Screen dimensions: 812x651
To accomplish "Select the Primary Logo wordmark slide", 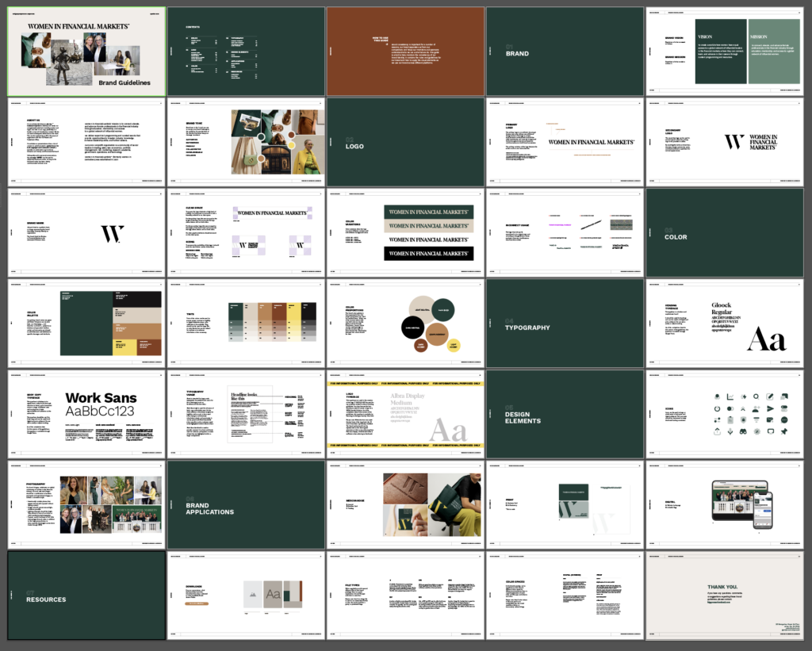I will 565,142.
